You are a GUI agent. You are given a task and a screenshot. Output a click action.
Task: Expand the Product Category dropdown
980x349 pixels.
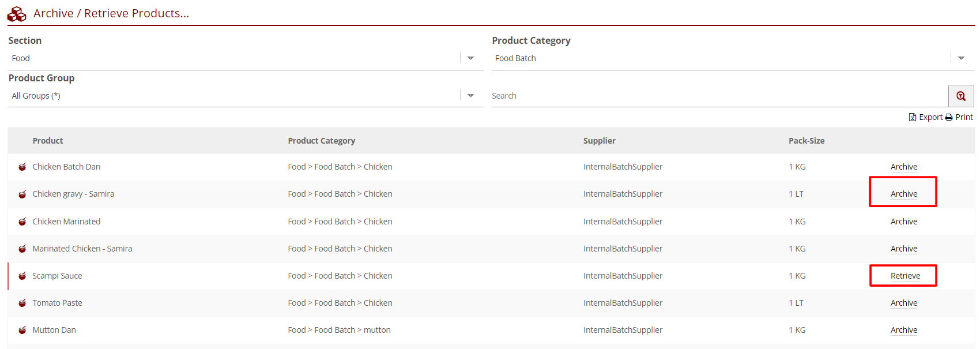(x=960, y=58)
